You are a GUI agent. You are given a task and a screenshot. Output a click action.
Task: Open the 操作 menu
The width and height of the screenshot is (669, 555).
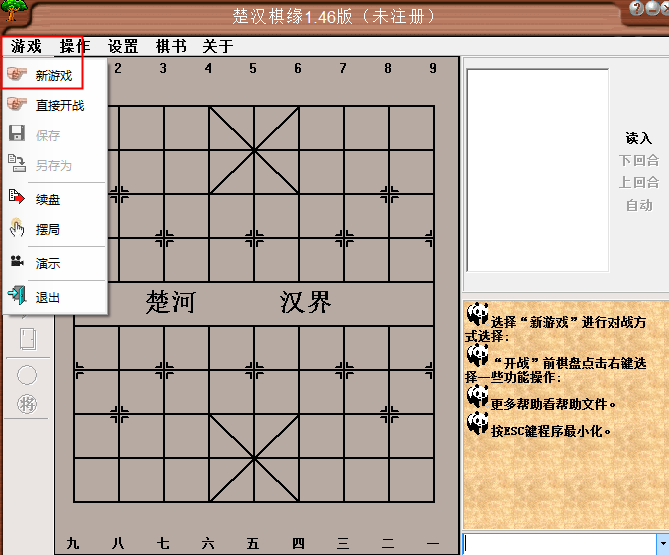click(x=75, y=46)
